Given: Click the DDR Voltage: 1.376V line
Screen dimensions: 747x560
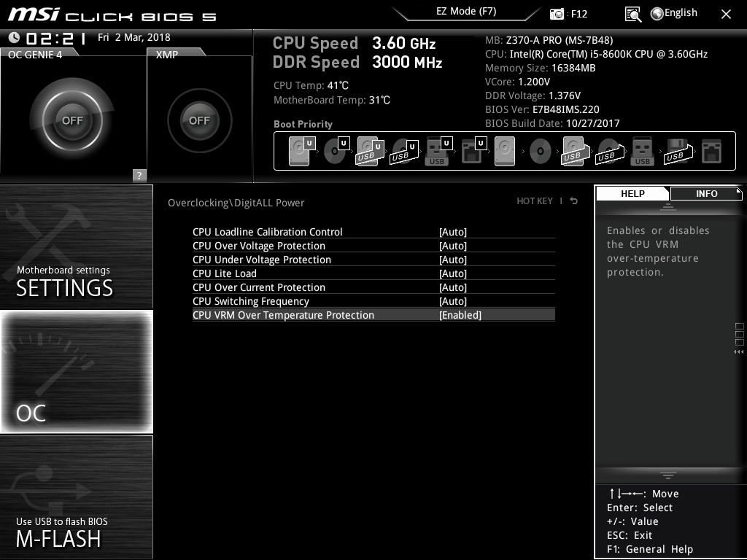Looking at the screenshot, I should point(533,96).
